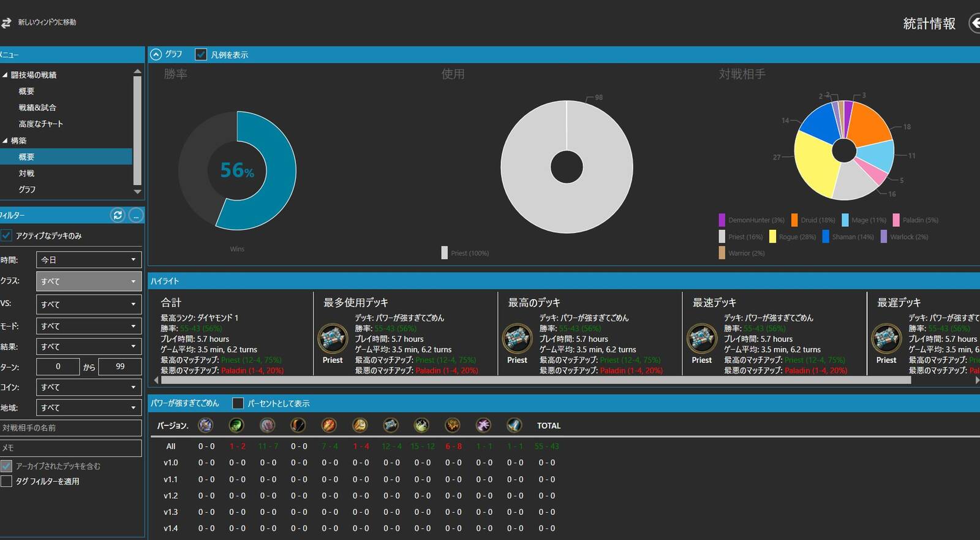Select 戦績&試合 in the side menu
This screenshot has height=540, width=980.
pyautogui.click(x=37, y=107)
